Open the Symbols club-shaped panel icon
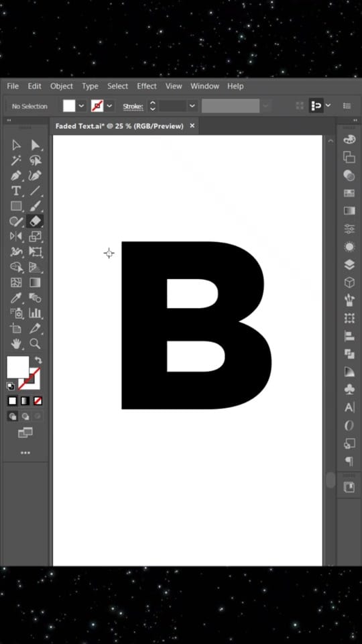The image size is (362, 644). [x=349, y=389]
